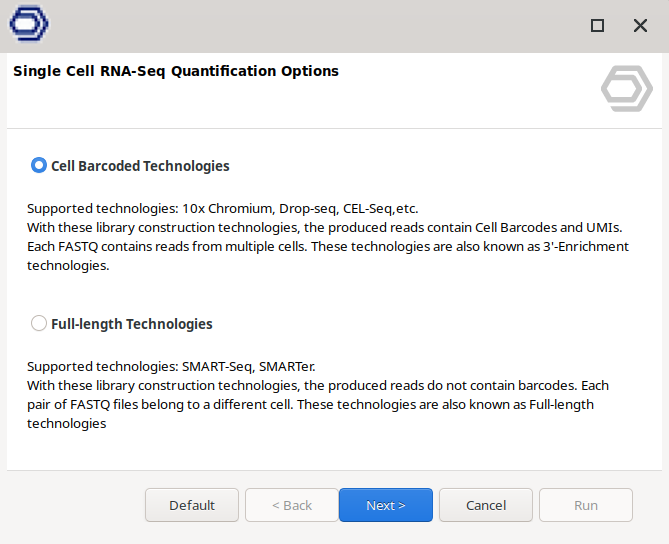The height and width of the screenshot is (544, 669).
Task: Go to the next step with Next
Action: point(385,505)
